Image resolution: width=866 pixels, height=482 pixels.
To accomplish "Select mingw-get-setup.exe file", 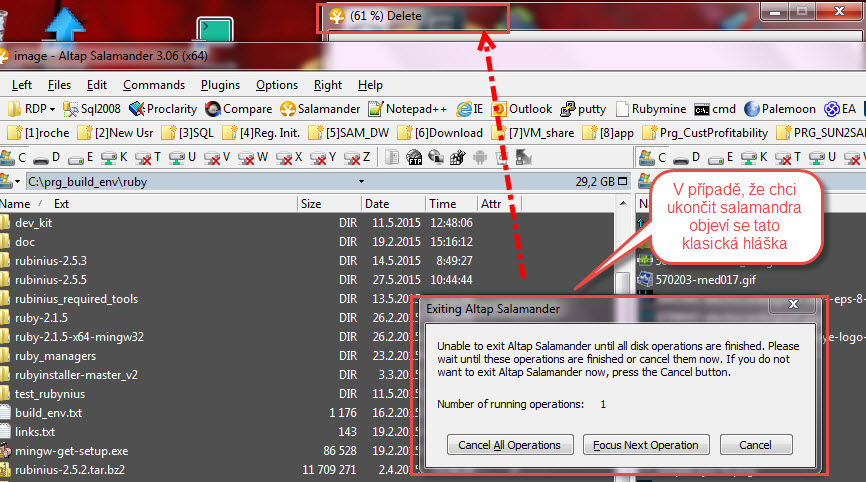I will 71,451.
